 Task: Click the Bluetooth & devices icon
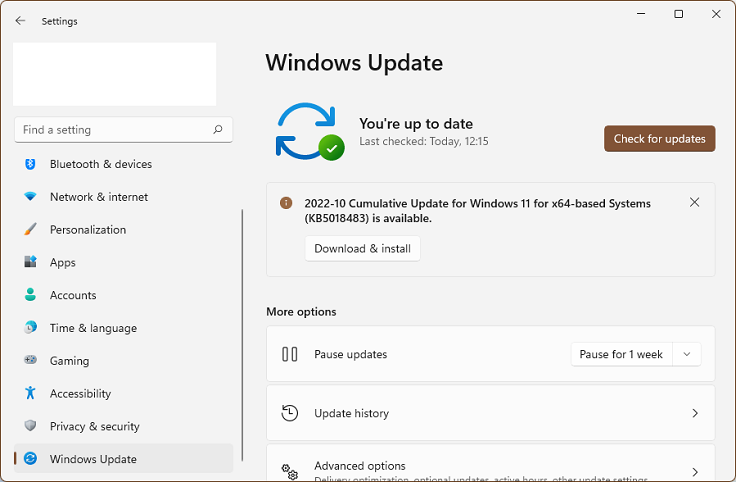point(31,164)
